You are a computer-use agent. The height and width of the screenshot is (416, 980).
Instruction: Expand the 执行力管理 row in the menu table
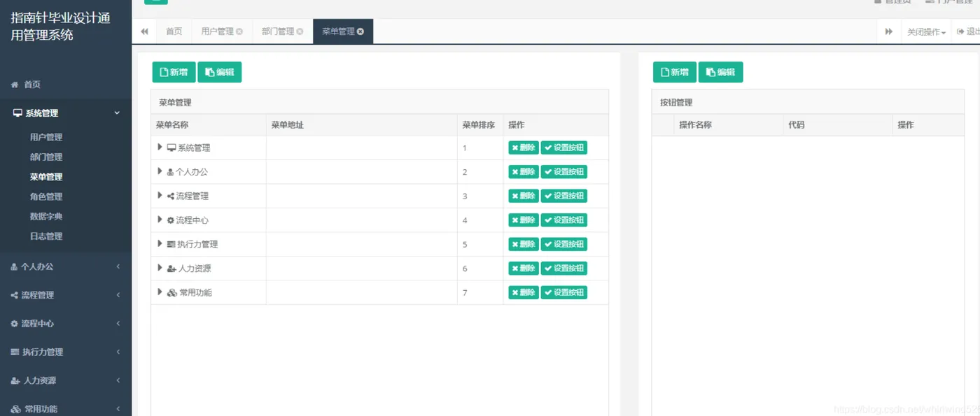(x=160, y=243)
